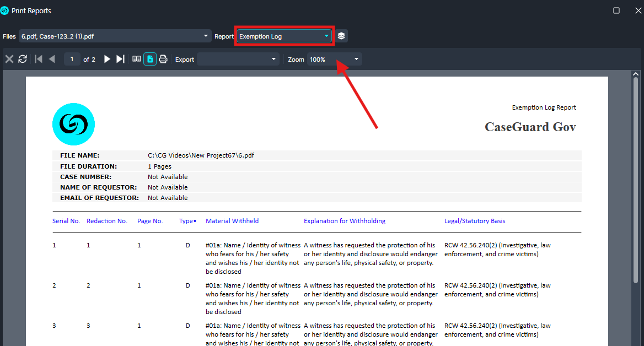Refresh the report with the reload icon
The image size is (644, 346).
[x=23, y=59]
